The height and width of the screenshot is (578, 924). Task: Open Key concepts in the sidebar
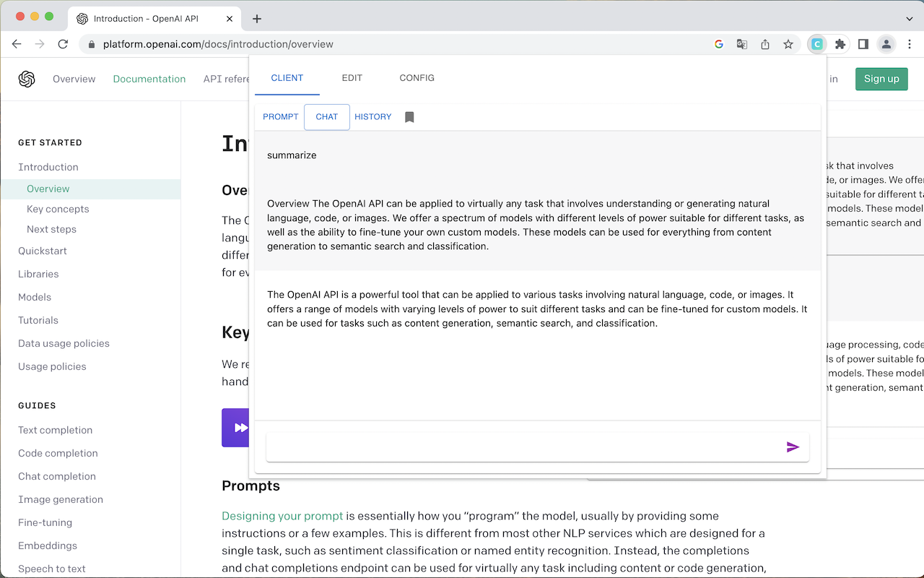[x=58, y=209]
